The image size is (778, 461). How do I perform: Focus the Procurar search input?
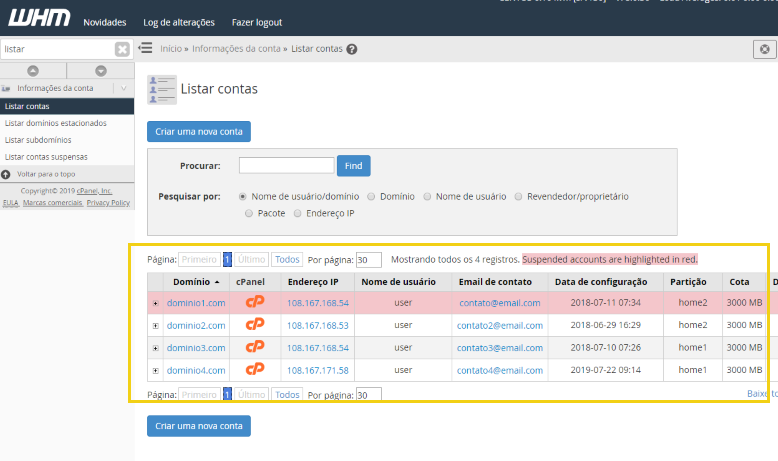point(286,165)
